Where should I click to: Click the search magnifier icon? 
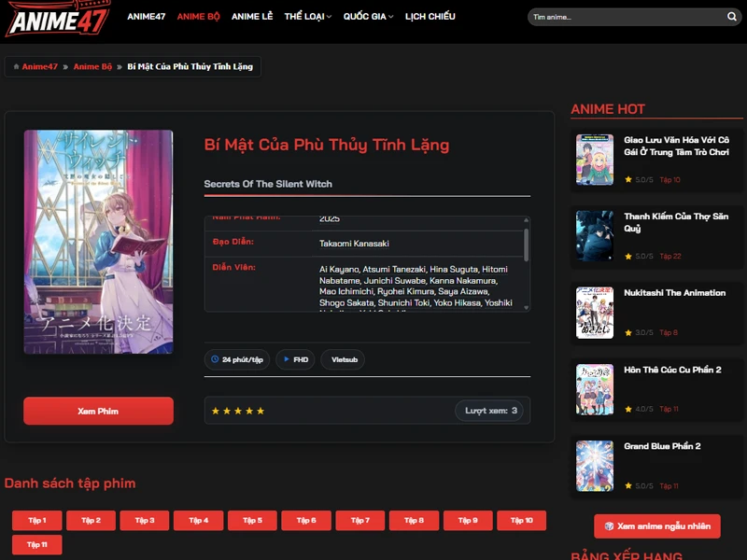pos(732,17)
